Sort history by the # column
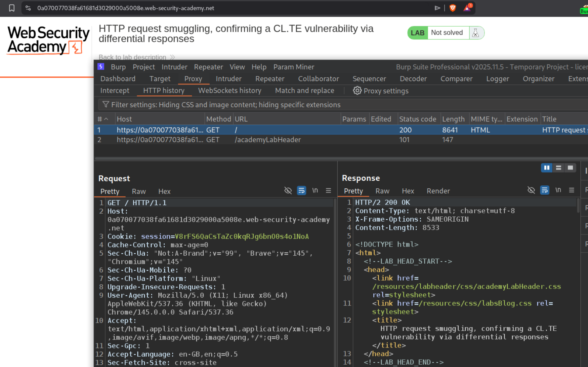 click(102, 119)
